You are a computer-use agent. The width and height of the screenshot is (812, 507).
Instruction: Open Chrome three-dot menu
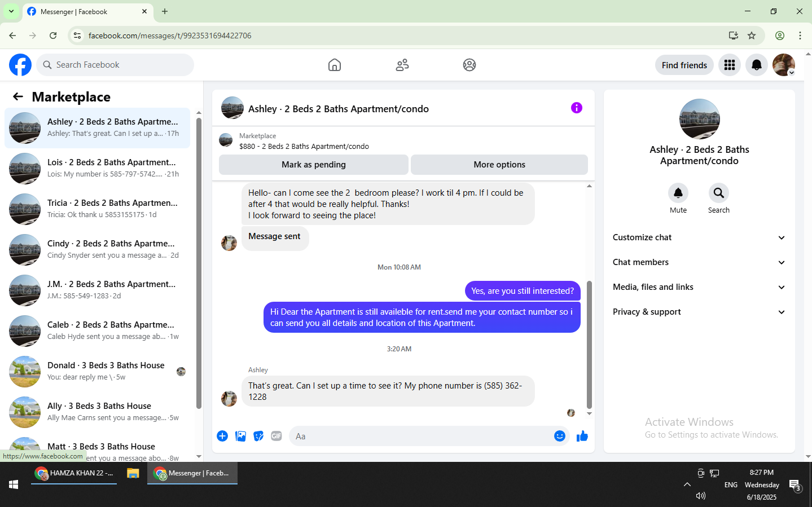800,36
